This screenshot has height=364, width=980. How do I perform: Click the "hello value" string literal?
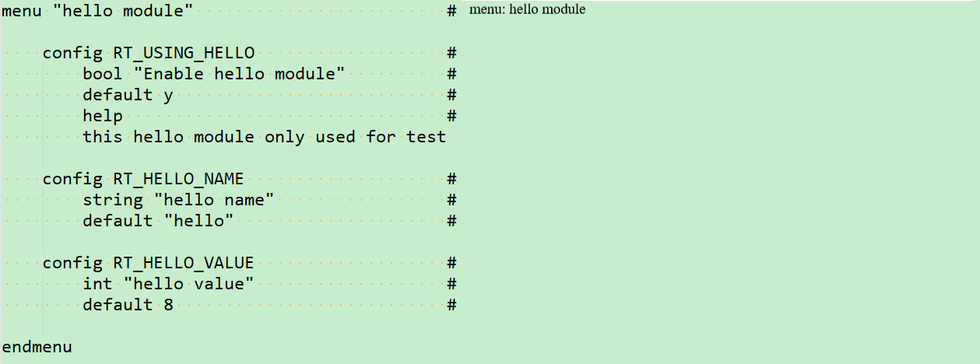(x=194, y=284)
